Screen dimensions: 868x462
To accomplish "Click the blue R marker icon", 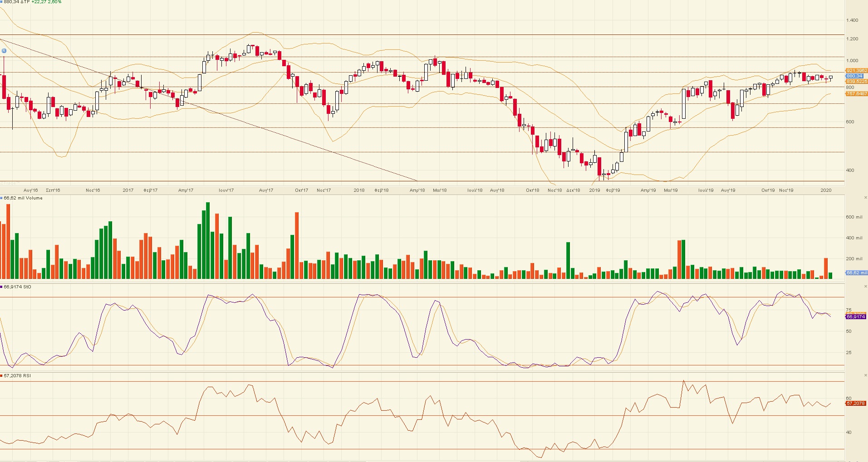I will 4,51.
